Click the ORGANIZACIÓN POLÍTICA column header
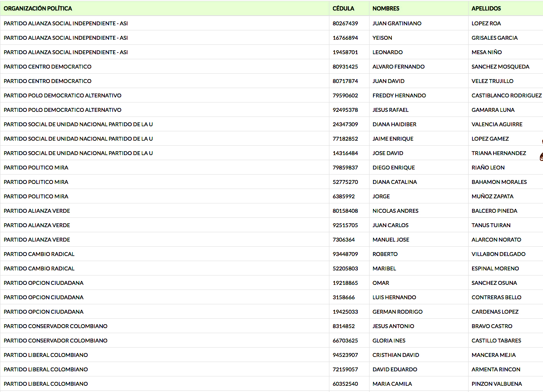The width and height of the screenshot is (543, 392). pyautogui.click(x=38, y=9)
